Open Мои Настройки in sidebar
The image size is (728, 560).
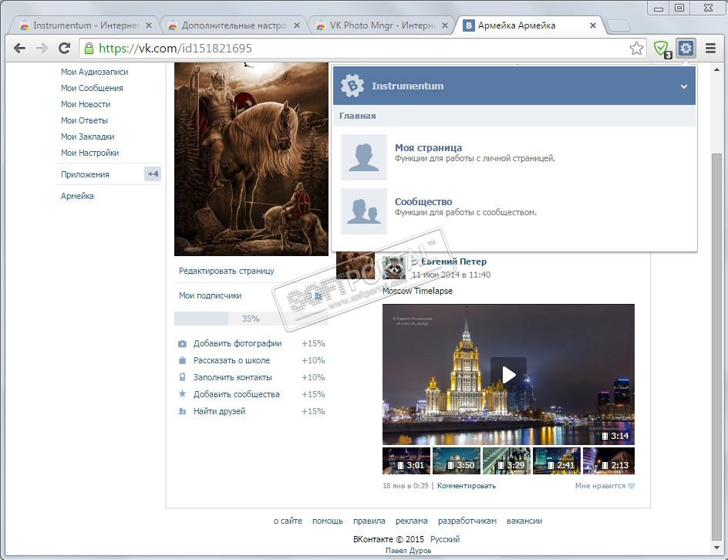pyautogui.click(x=89, y=153)
